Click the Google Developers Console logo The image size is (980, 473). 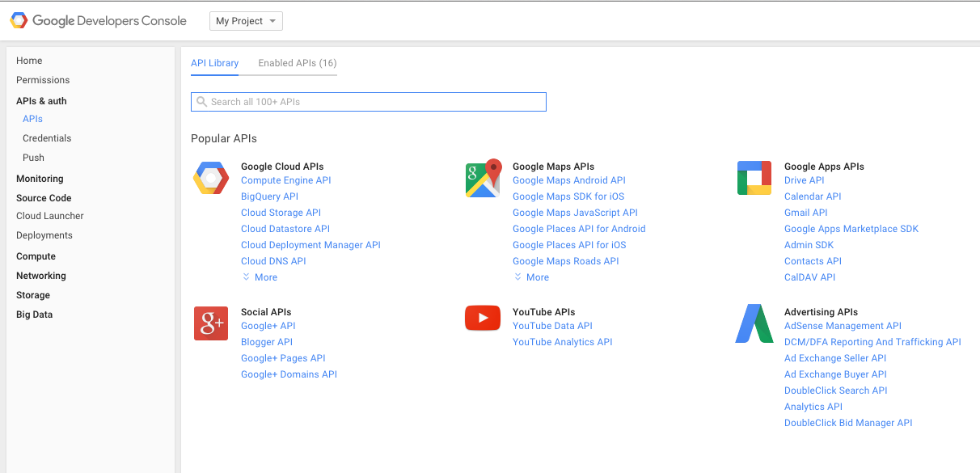(98, 21)
